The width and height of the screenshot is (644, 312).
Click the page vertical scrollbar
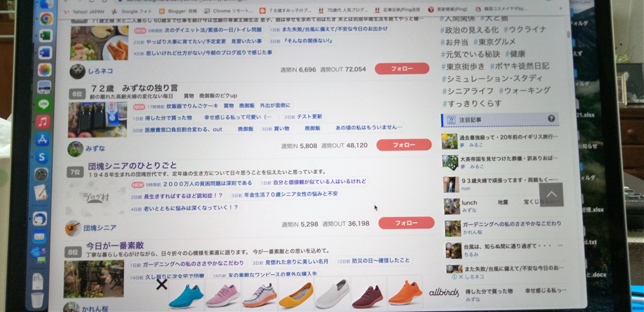click(569, 34)
